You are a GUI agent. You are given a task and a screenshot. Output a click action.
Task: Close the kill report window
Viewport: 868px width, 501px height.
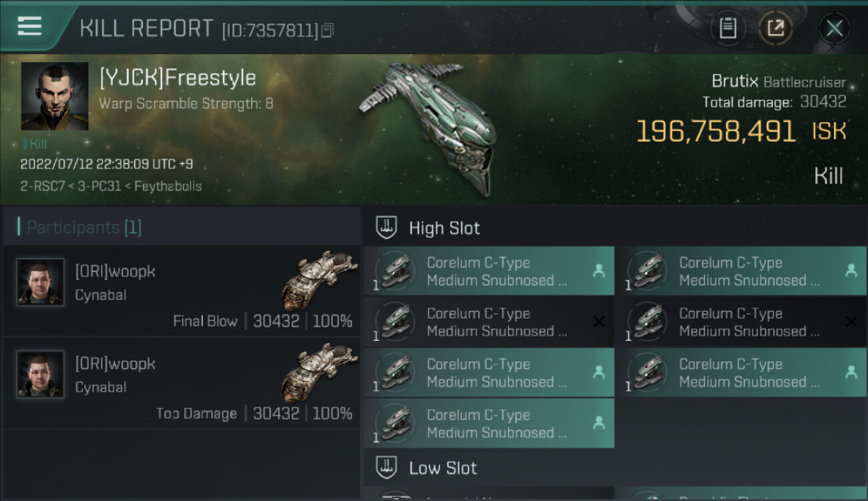tap(834, 28)
